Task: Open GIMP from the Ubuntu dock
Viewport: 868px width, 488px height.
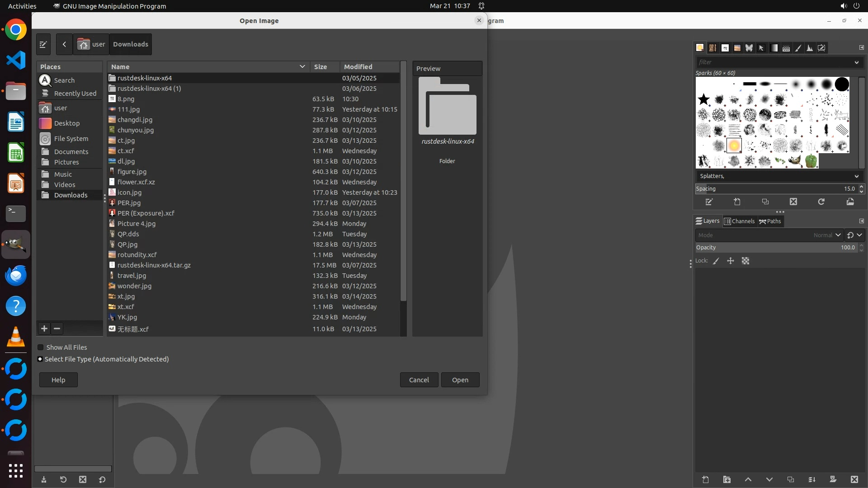Action: 16,244
